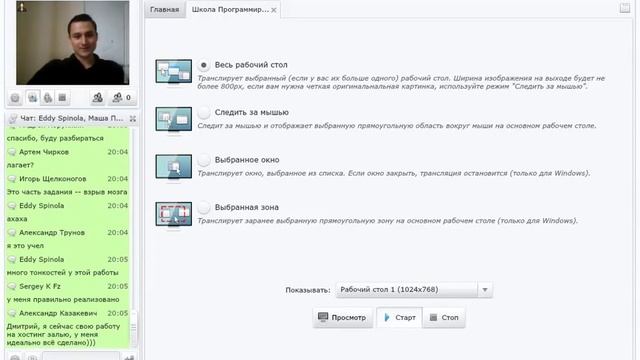The height and width of the screenshot is (360, 640).
Task: Click the message 'Это часть задания -- взрыв мозга'
Action: point(67,192)
